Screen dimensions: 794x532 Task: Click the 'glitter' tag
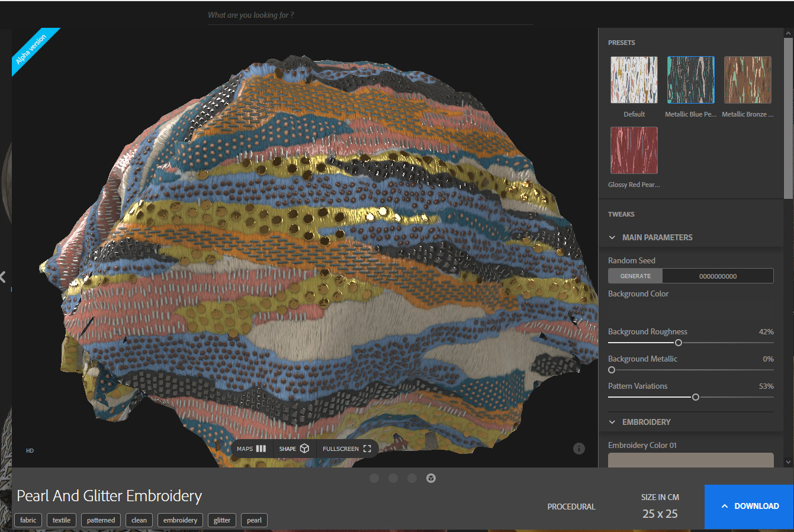click(x=222, y=520)
